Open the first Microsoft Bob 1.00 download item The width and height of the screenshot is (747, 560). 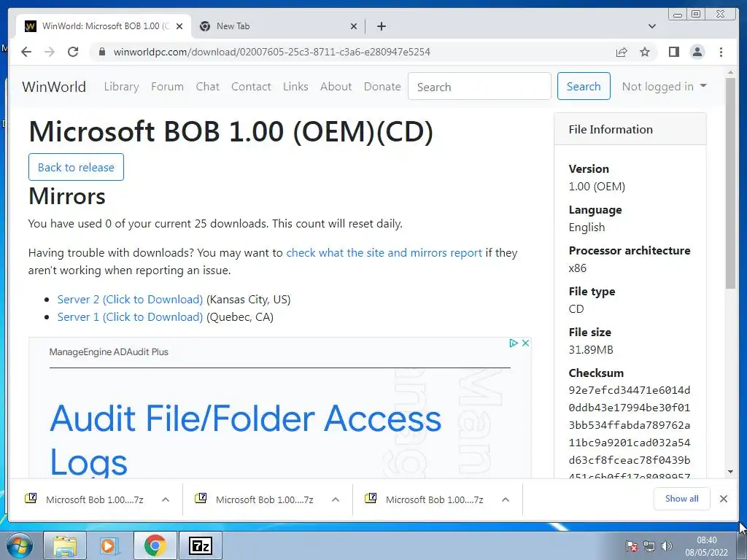tap(85, 499)
